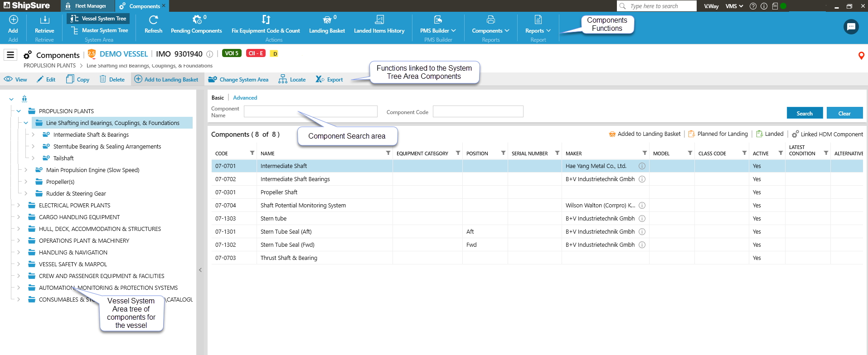Copy the selected component
Screen dimensions: 868x355
[78, 79]
